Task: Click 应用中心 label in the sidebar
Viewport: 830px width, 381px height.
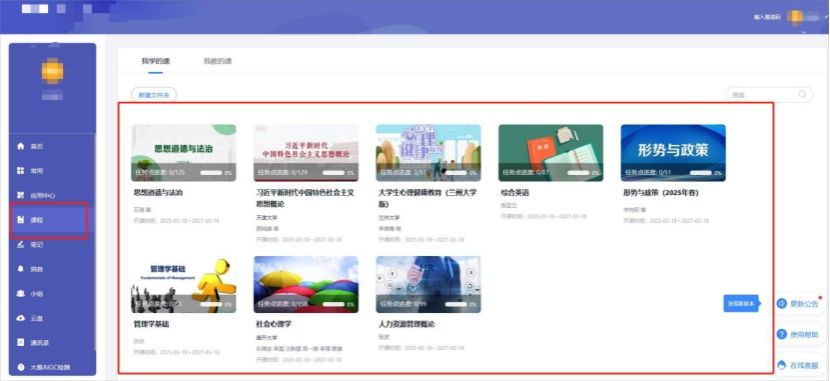Action: [x=43, y=196]
